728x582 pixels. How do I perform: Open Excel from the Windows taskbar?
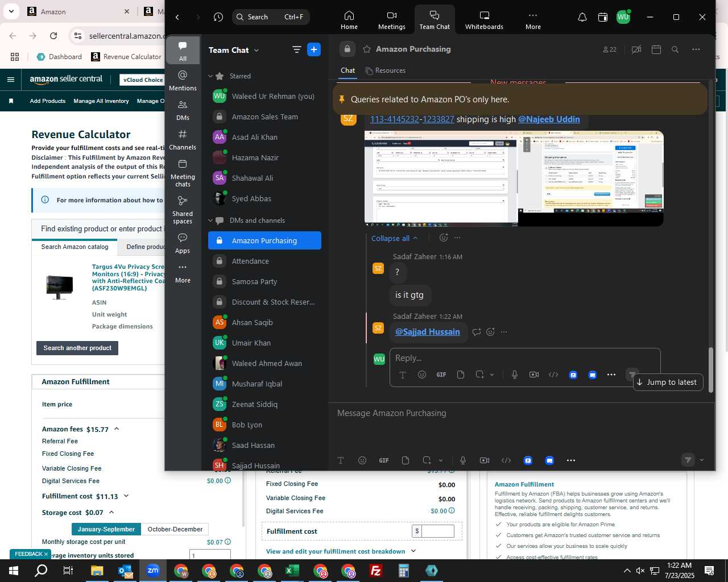[x=292, y=571]
